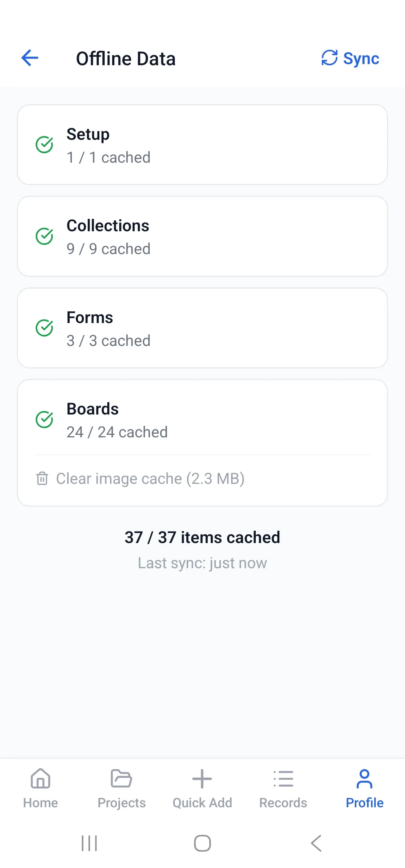This screenshot has width=405, height=868.
Task: Tap the green check beside Setup
Action: 44,145
